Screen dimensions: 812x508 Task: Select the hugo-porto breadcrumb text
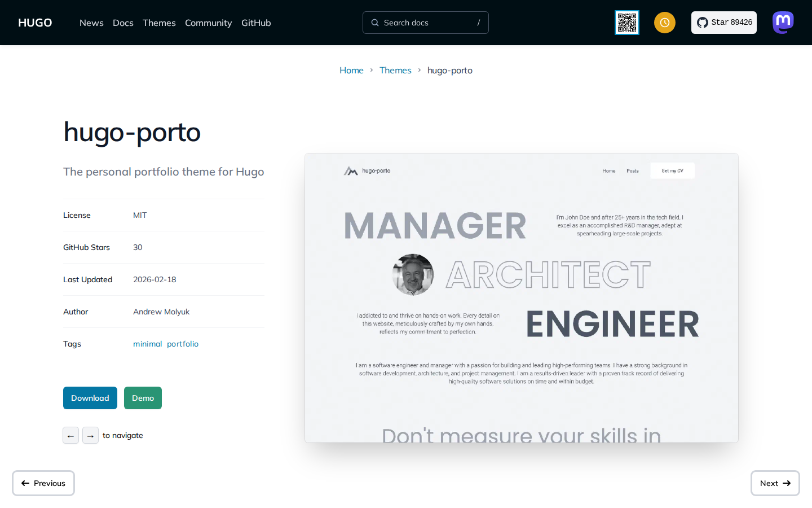pyautogui.click(x=450, y=70)
